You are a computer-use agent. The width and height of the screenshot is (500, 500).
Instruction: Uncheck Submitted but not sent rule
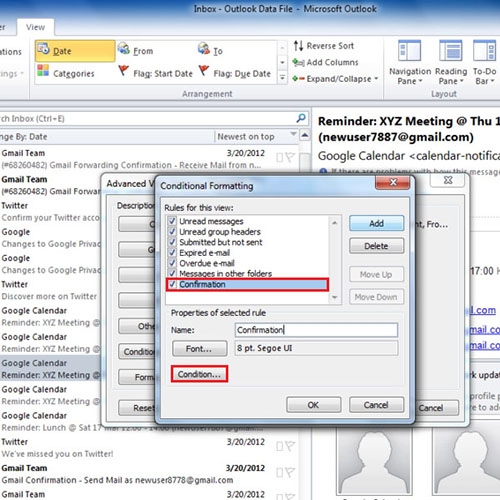[x=172, y=242]
